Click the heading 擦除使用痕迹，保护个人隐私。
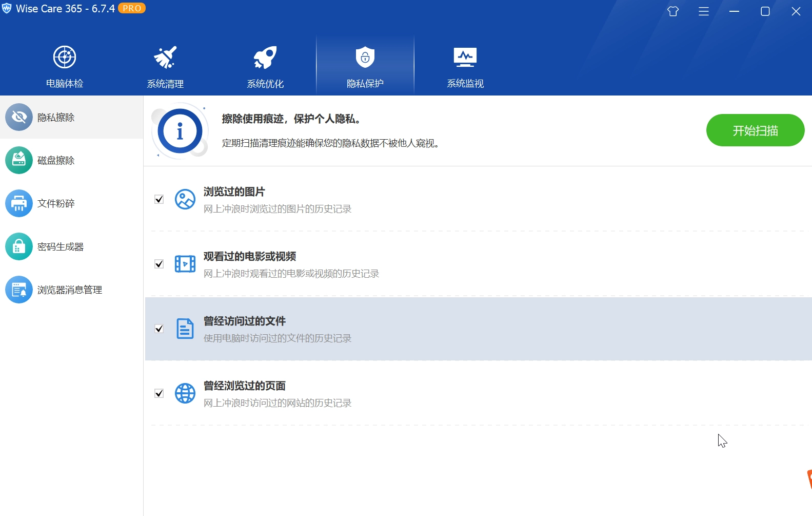This screenshot has height=516, width=812. coord(292,119)
